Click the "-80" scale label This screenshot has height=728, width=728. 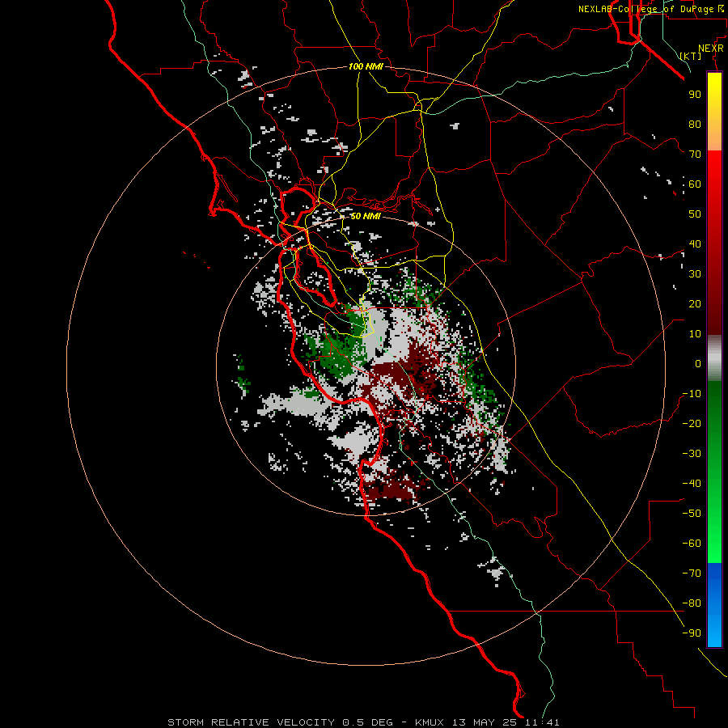click(692, 603)
